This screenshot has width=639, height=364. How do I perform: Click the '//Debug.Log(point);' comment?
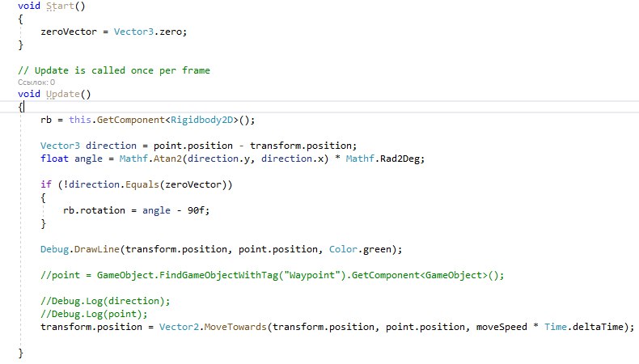click(x=94, y=314)
